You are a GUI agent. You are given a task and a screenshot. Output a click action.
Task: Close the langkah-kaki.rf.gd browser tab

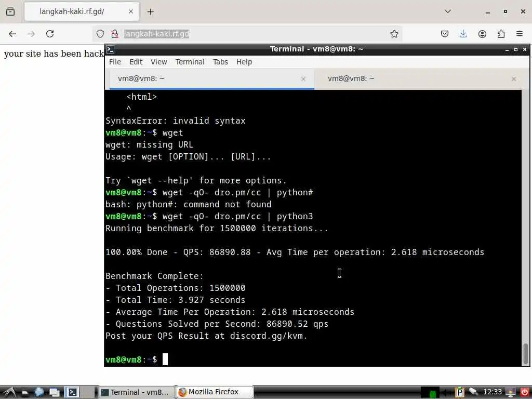pyautogui.click(x=130, y=11)
